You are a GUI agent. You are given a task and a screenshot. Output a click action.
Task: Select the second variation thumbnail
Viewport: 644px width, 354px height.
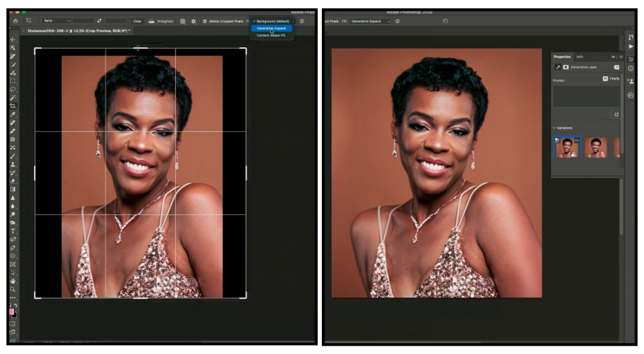coord(596,148)
